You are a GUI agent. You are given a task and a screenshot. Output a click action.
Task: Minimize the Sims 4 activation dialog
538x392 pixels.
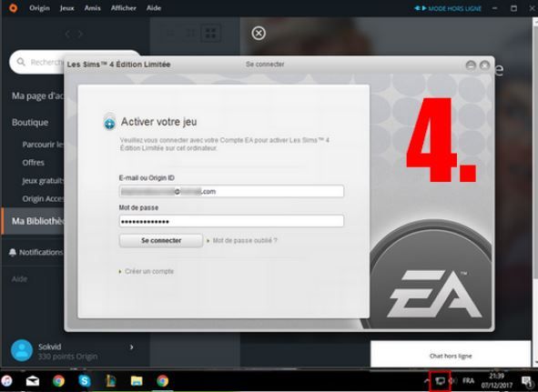pos(471,65)
